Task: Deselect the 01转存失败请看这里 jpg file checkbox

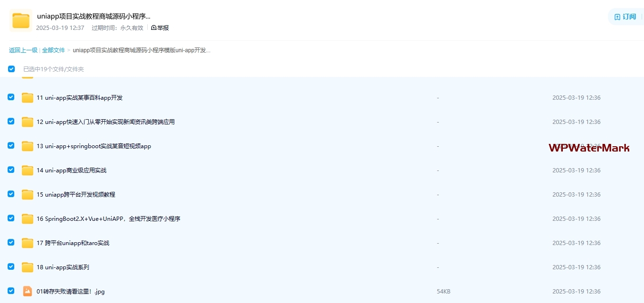Action: pyautogui.click(x=11, y=291)
